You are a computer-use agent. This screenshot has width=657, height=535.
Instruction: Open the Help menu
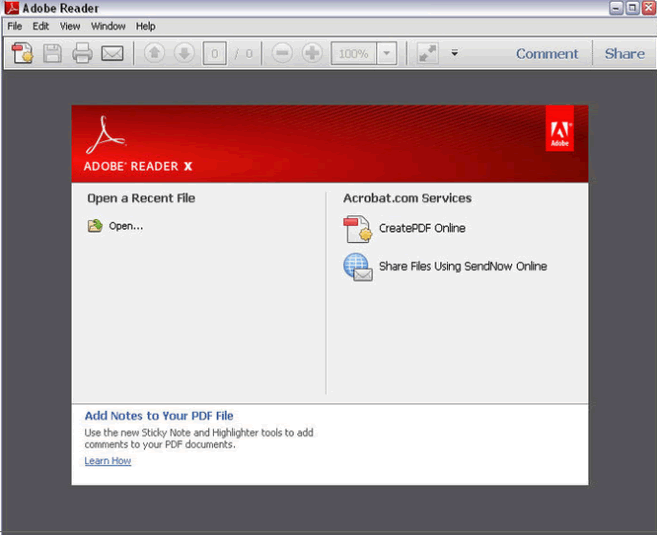[x=145, y=26]
